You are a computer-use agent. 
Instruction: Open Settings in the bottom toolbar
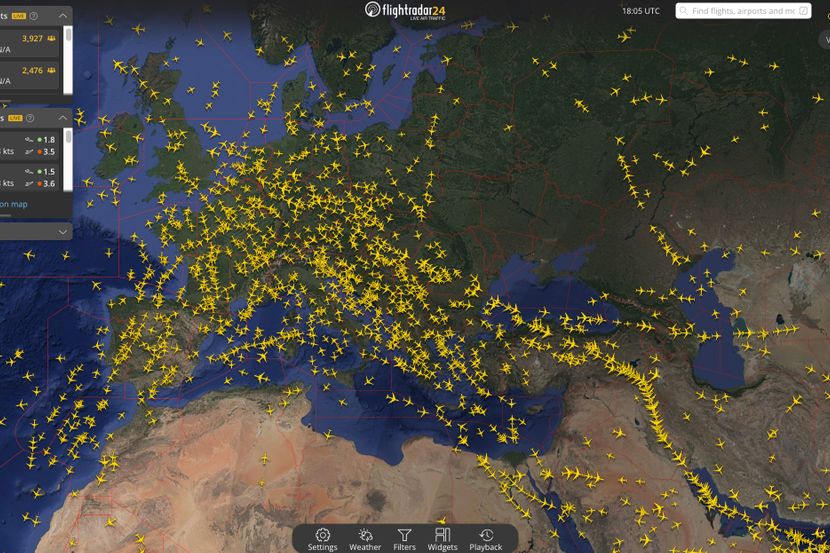[x=322, y=539]
